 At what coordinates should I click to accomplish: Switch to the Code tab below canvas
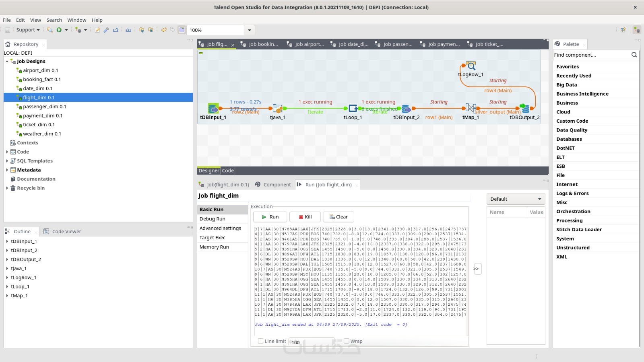pyautogui.click(x=228, y=171)
